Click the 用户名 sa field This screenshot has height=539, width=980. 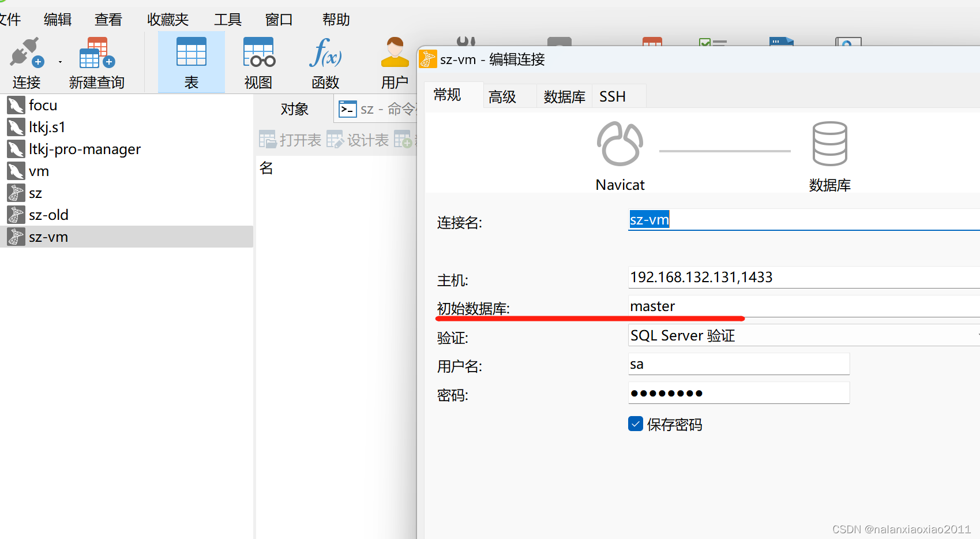(x=739, y=364)
